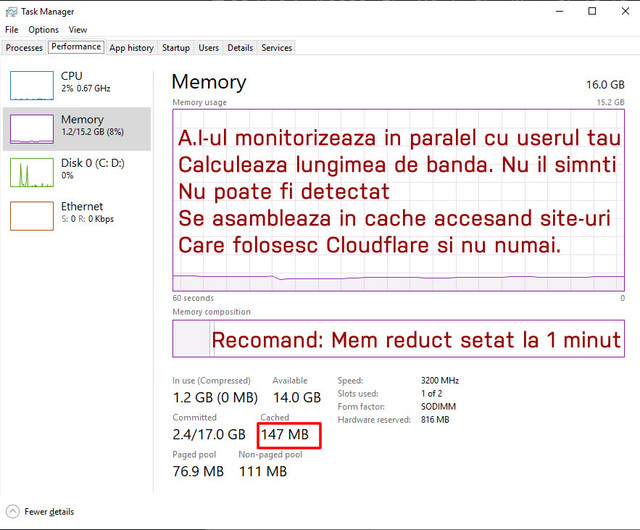The image size is (640, 530).
Task: Click the Memory composition bar
Action: coord(398,338)
